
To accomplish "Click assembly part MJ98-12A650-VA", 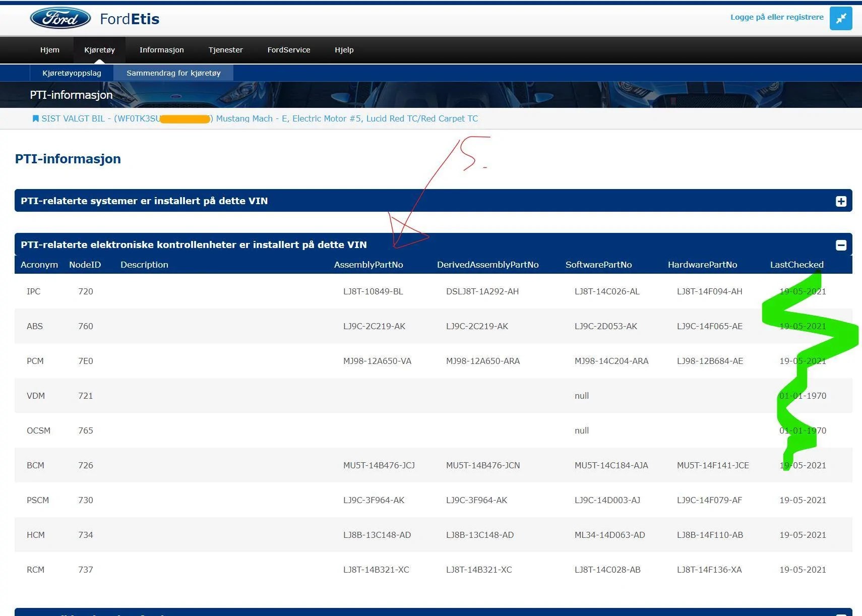I will 377,361.
